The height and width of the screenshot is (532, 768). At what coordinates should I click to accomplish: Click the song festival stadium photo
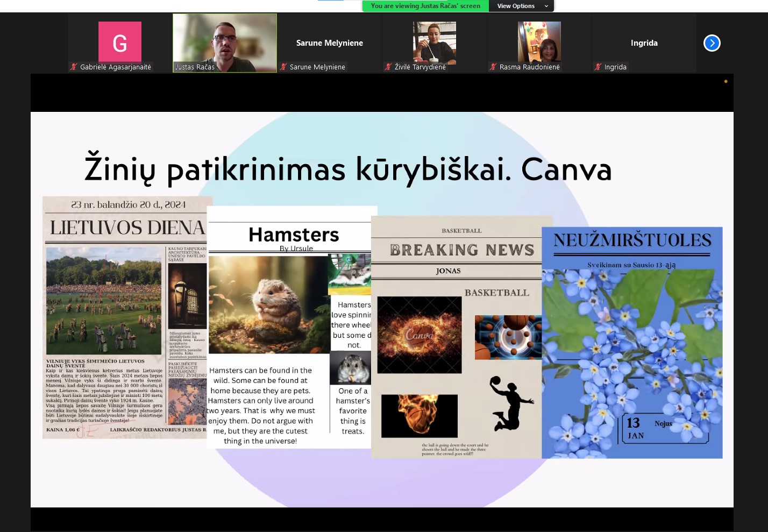point(103,301)
